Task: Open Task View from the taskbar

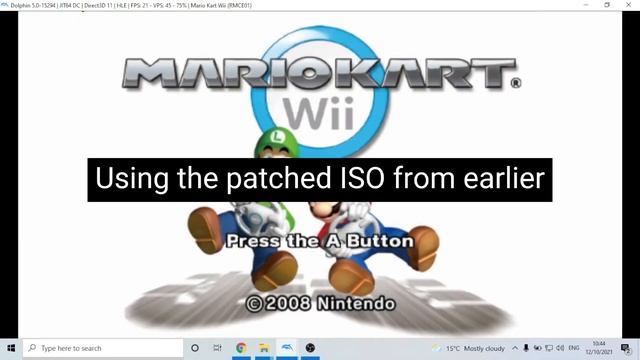Action: pos(218,348)
